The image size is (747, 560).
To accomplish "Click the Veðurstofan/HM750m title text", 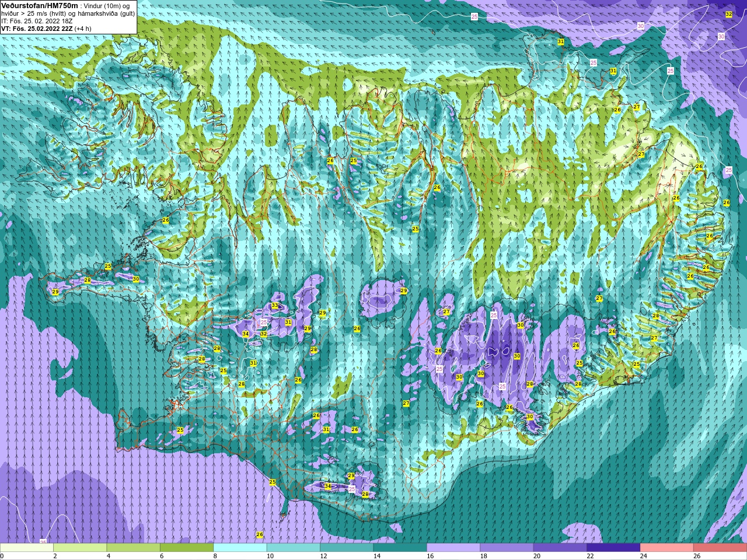I will (x=40, y=5).
